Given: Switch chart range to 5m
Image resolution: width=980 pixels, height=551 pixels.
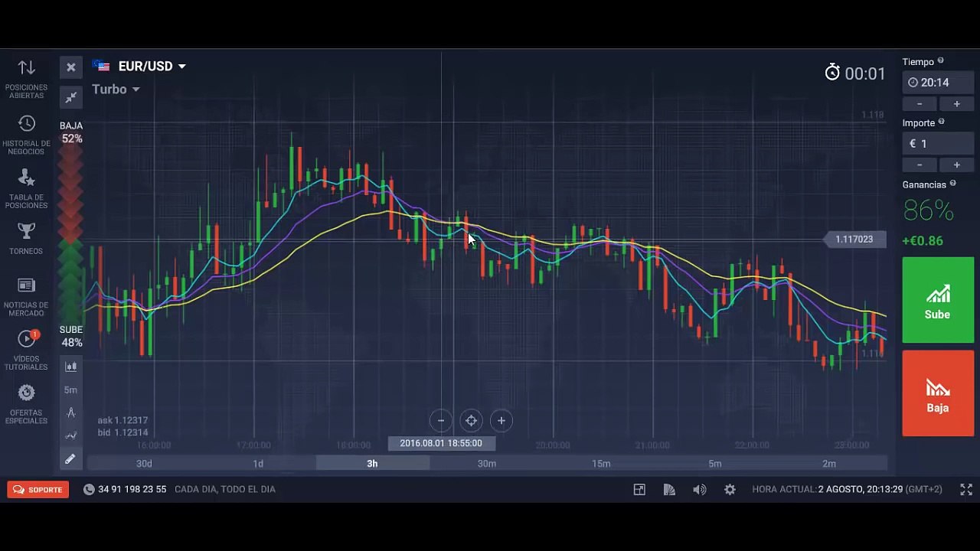Looking at the screenshot, I should pos(715,464).
